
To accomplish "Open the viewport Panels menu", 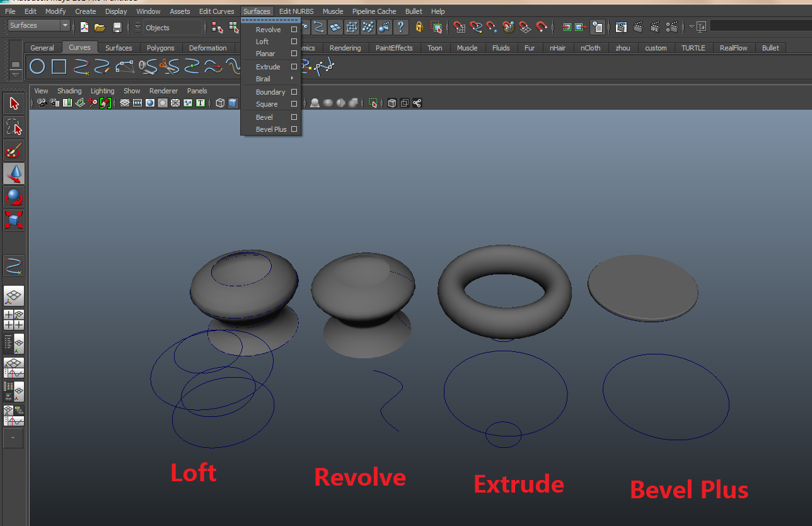I will click(197, 91).
